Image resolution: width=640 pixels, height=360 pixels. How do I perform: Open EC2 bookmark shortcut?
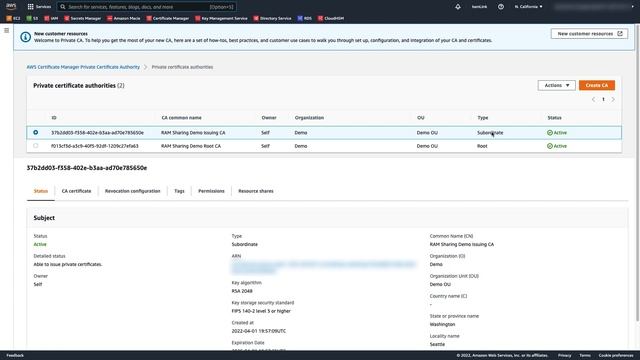pos(13,18)
